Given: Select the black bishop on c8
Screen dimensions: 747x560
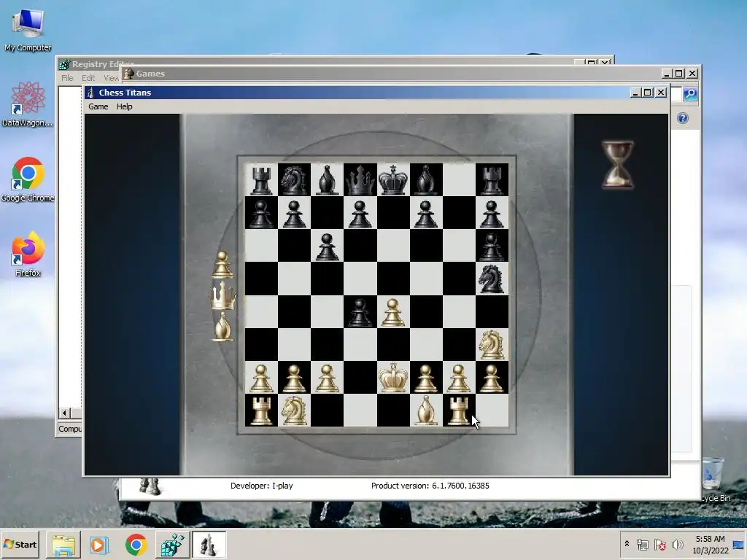Looking at the screenshot, I should [327, 179].
